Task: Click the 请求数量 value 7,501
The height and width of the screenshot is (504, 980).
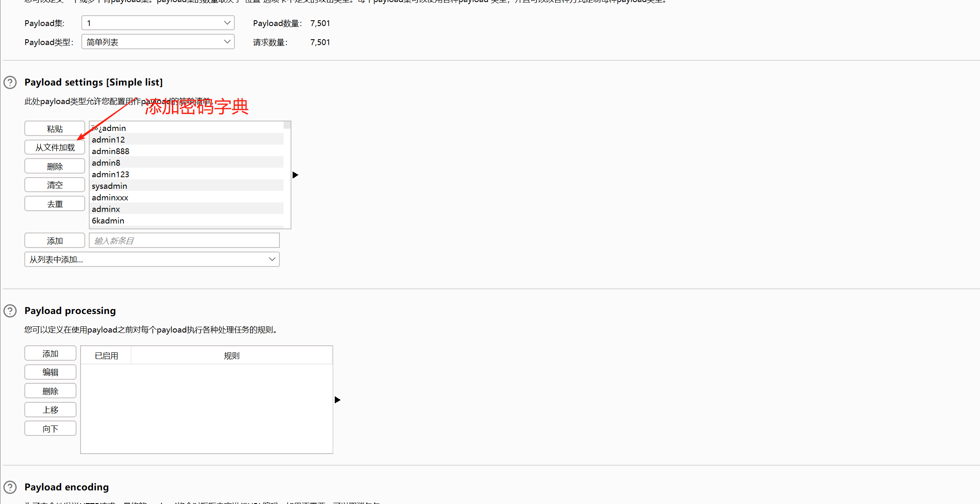Action: click(x=320, y=42)
